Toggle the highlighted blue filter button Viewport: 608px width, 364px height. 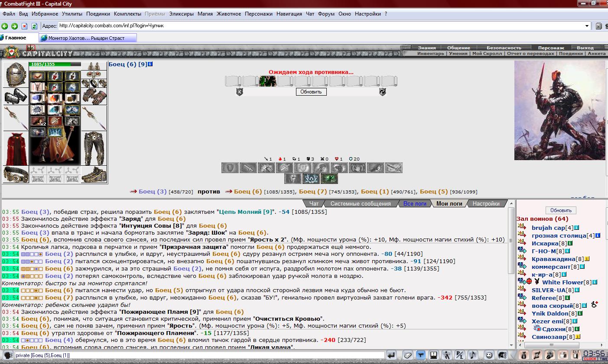click(x=420, y=355)
